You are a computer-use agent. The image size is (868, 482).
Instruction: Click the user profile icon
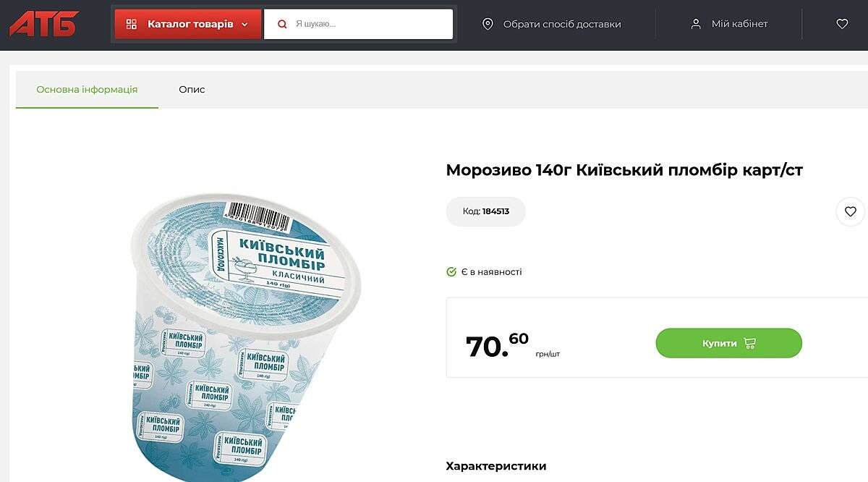tap(696, 24)
